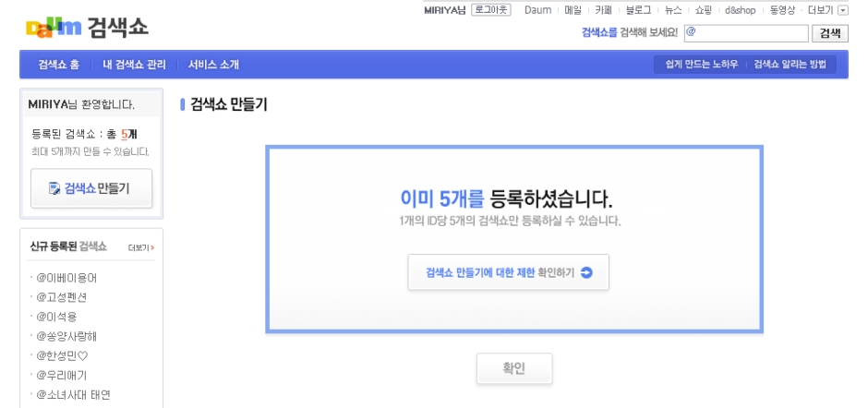
Task: Open 쉽게 만드는 노하우 menu item
Action: 702,65
